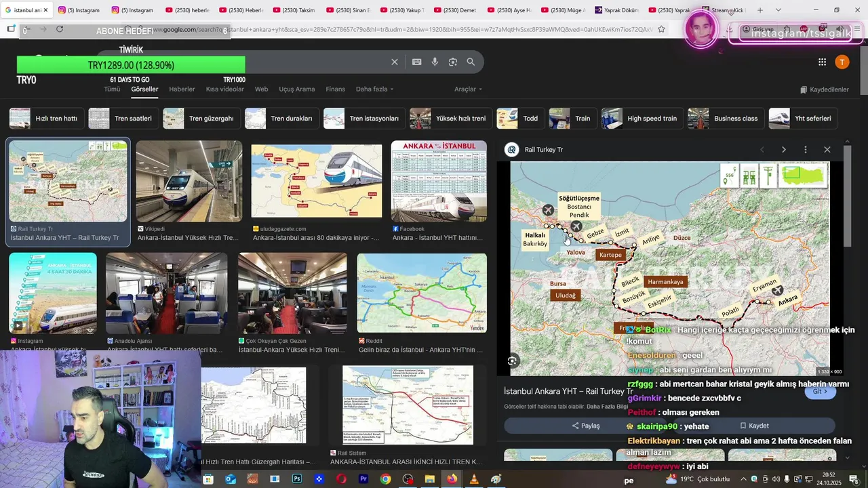868x488 pixels.
Task: Launch Premiere Pro from the taskbar
Action: click(363, 479)
